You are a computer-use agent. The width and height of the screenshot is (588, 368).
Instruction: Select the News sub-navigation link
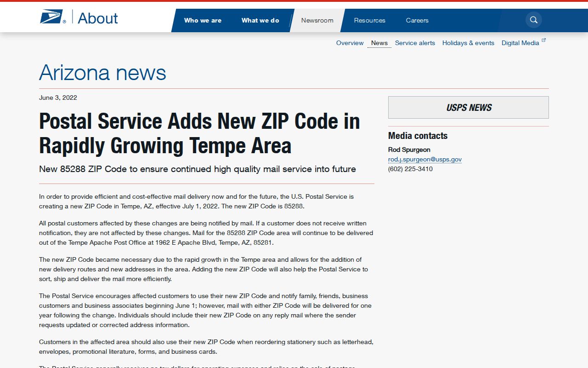coord(379,43)
